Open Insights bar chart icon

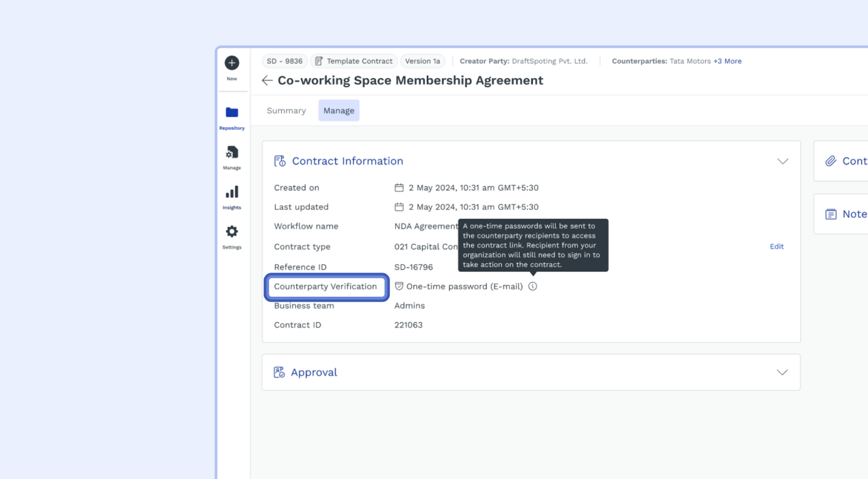[232, 192]
